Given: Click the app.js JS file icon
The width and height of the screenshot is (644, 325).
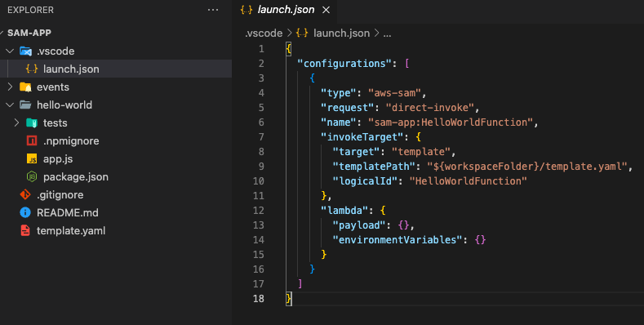Looking at the screenshot, I should [32, 158].
